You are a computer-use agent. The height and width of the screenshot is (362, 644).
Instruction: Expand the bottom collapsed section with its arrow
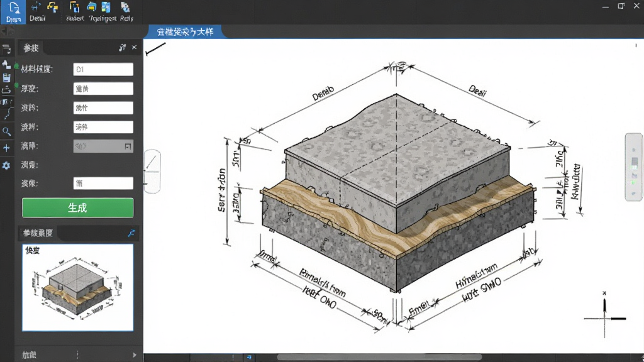pos(135,355)
